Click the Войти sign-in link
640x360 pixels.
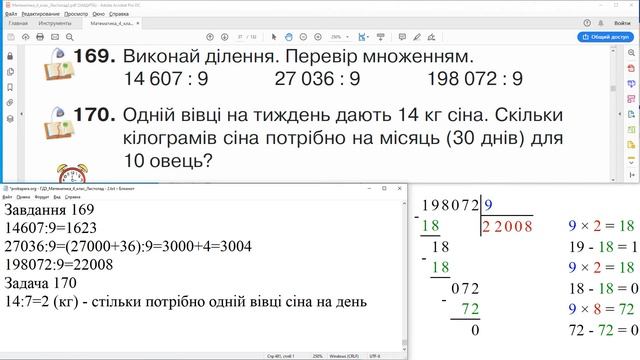click(x=622, y=23)
